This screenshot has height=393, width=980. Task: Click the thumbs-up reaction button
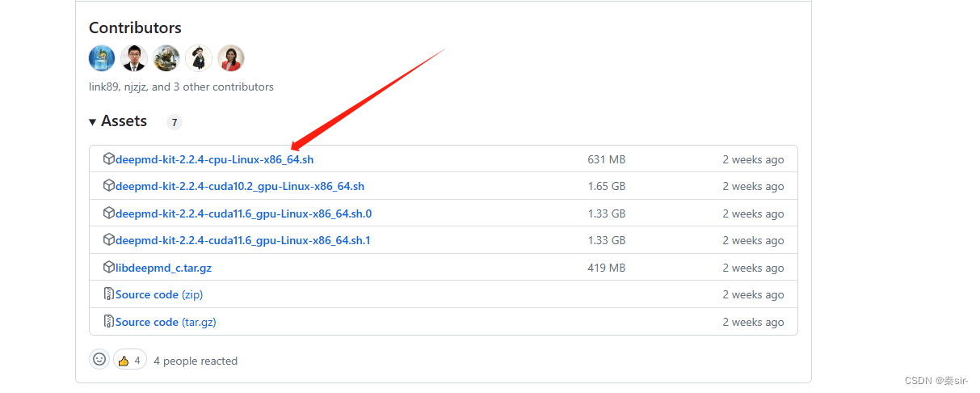[130, 360]
